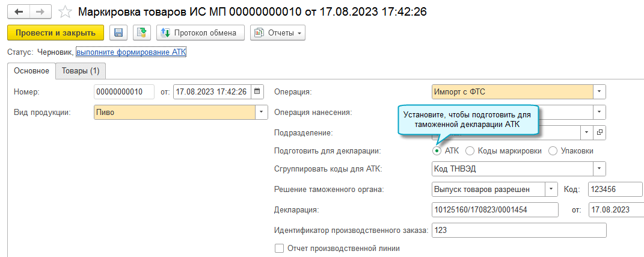This screenshot has width=644, height=257.
Task: Open the Протокол обмена exchange protocol
Action: point(200,33)
